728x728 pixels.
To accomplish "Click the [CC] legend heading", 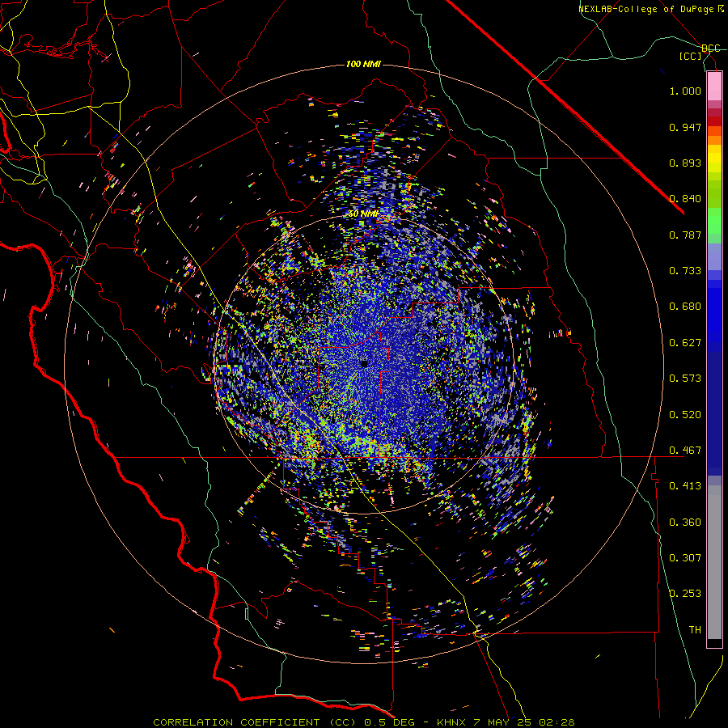I will click(x=691, y=56).
